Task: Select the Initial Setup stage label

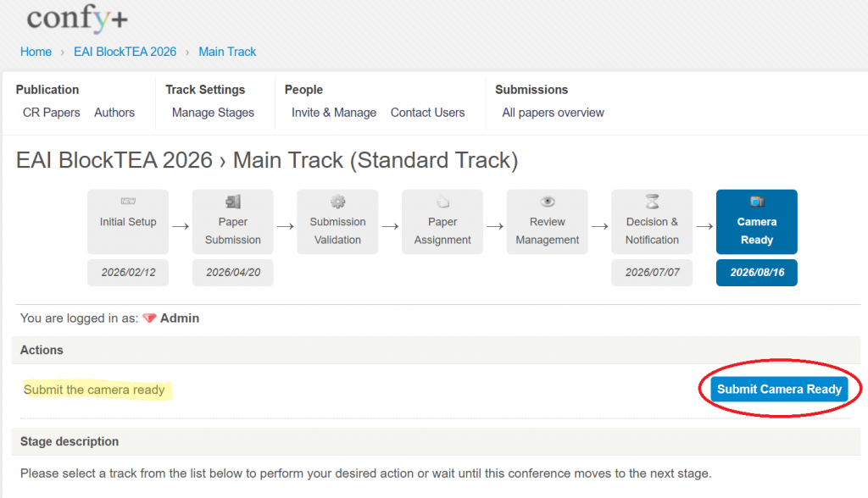Action: (x=128, y=222)
